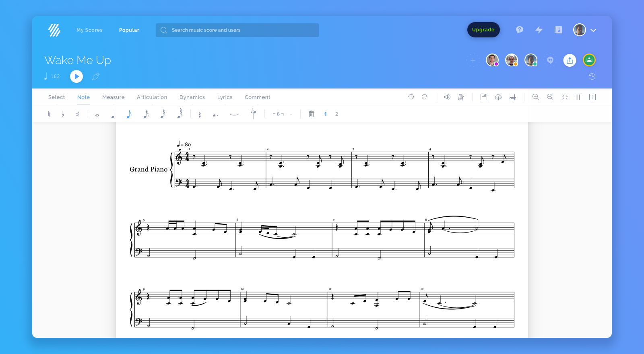
Task: Switch to the Articulation tab
Action: pos(152,97)
